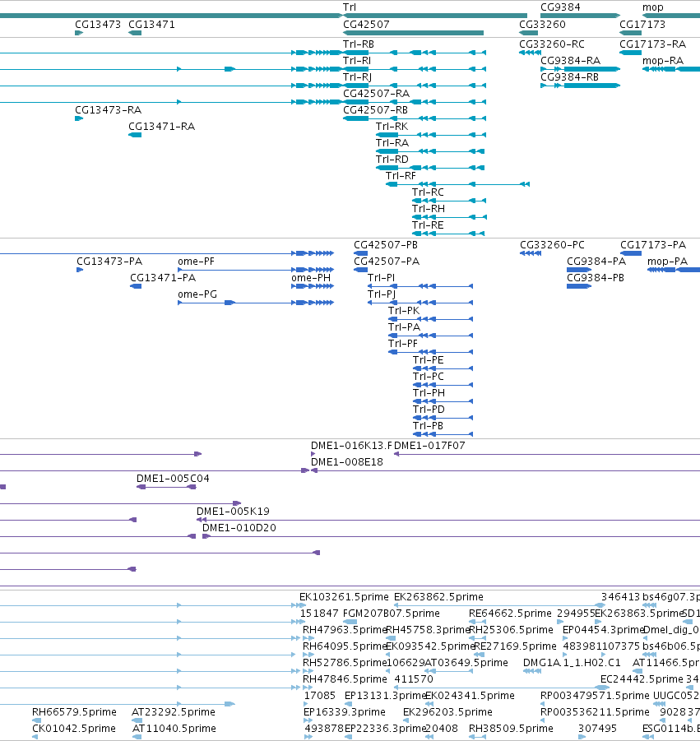Image resolution: width=700 pixels, height=741 pixels.
Task: Click the DME1-005C04 BAC label
Action: 173,479
